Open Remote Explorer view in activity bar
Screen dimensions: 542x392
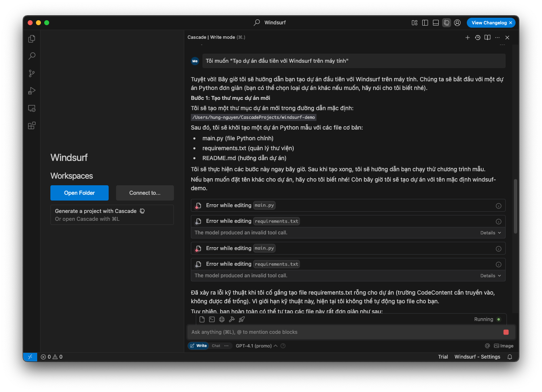point(32,108)
